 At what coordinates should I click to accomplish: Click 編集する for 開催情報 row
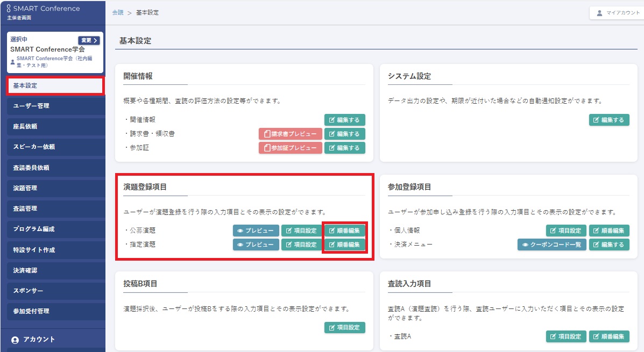pos(344,120)
